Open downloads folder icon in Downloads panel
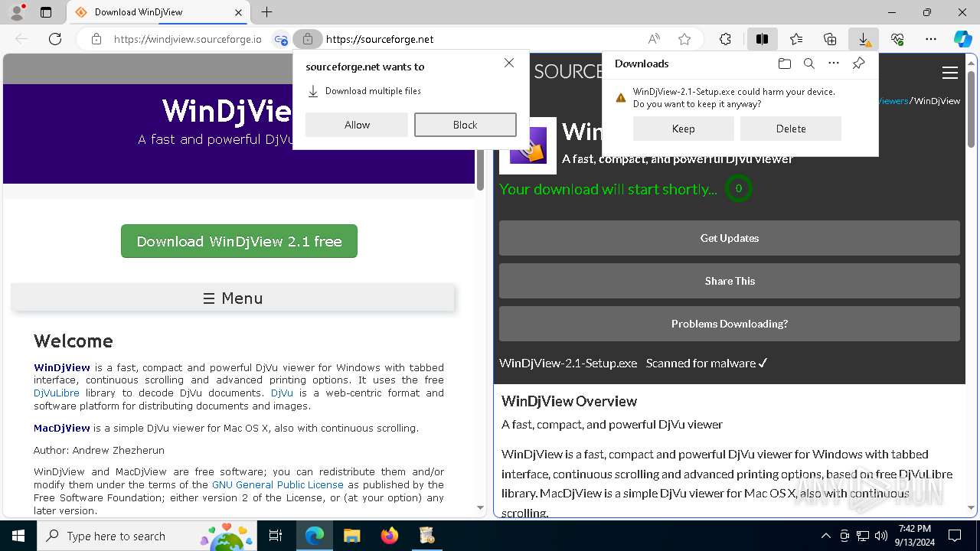The image size is (980, 551). 784,64
